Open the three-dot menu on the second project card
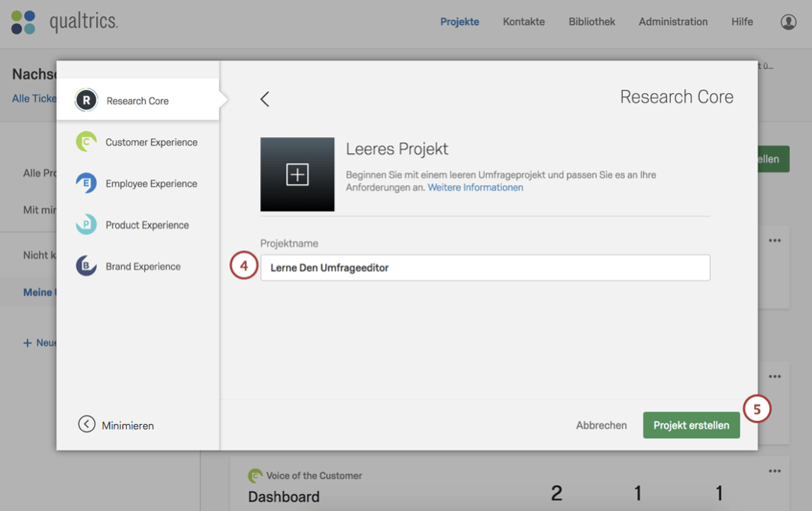 click(x=775, y=377)
